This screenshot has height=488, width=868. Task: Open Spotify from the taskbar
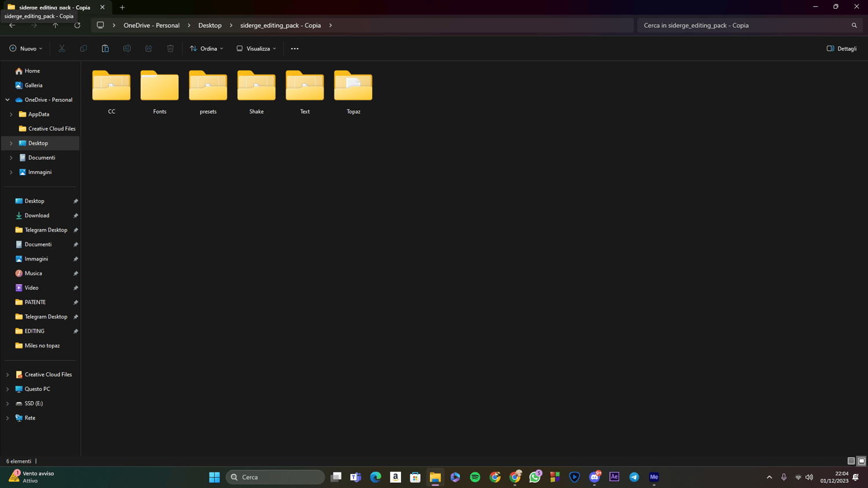475,477
